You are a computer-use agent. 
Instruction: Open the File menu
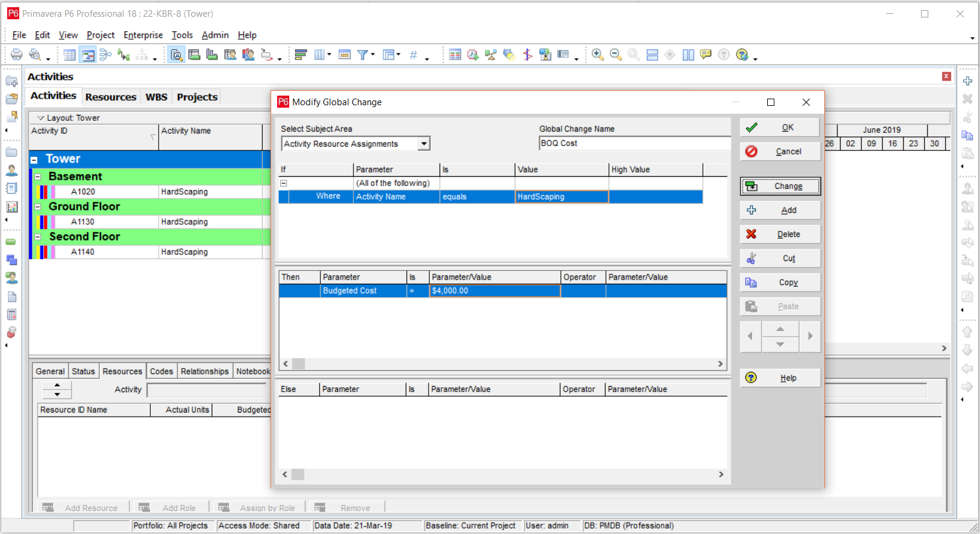click(x=19, y=35)
